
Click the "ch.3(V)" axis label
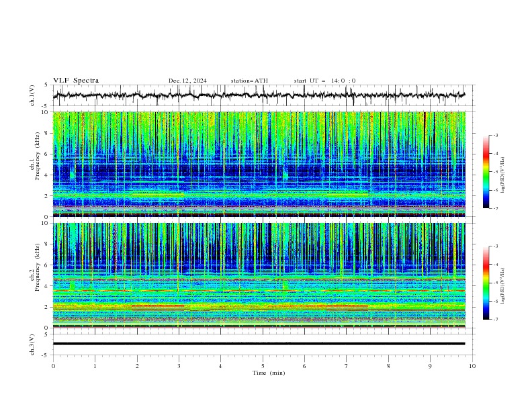32,345
